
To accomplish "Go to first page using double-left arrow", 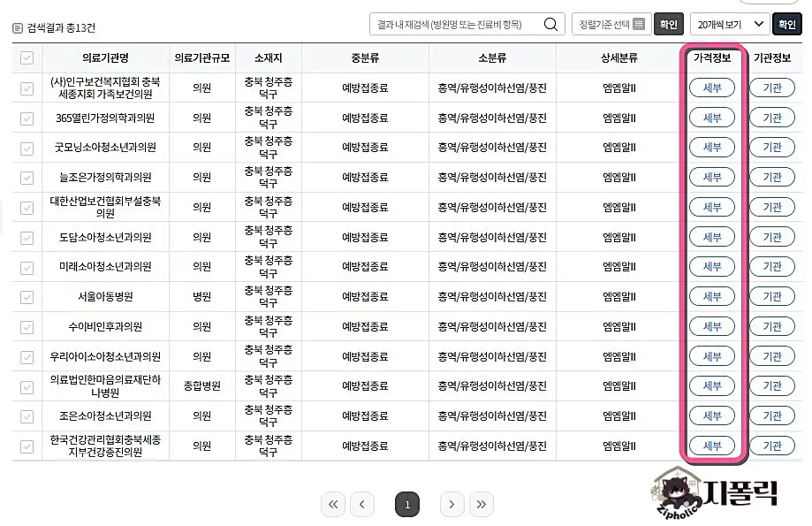I will tap(333, 504).
